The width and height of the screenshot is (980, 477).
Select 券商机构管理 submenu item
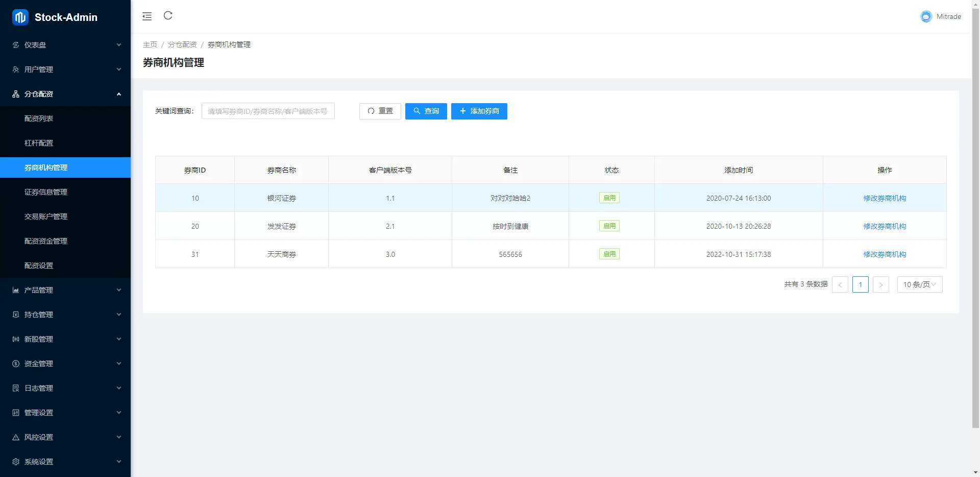tap(65, 168)
